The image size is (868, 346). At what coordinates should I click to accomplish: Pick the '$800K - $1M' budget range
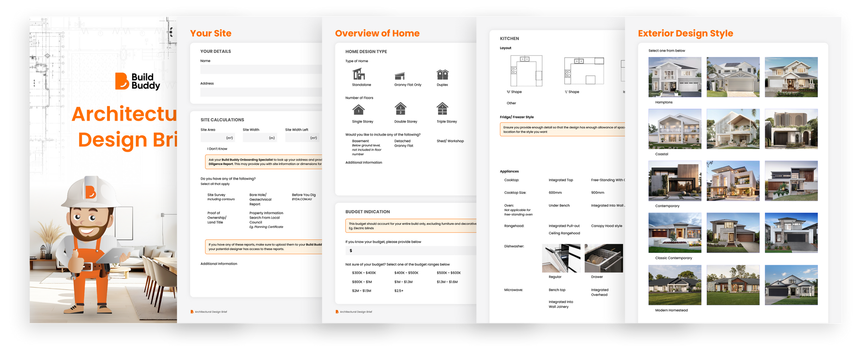pyautogui.click(x=362, y=282)
